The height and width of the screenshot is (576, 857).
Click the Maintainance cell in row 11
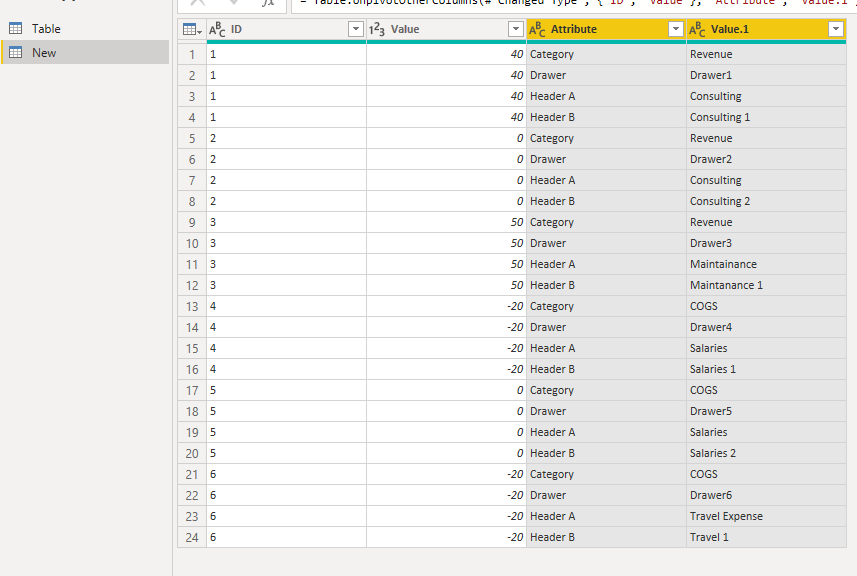point(766,265)
